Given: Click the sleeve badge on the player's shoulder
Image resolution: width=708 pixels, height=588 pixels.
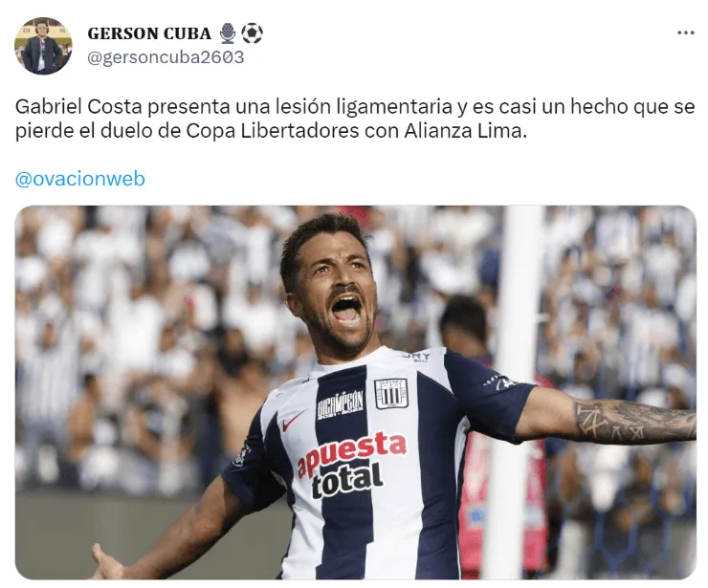Looking at the screenshot, I should tap(500, 382).
